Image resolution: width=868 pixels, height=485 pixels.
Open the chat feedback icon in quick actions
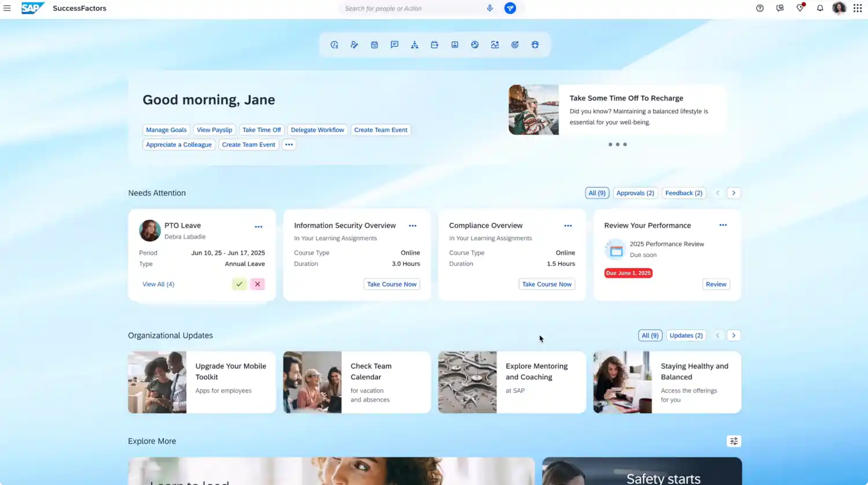(395, 45)
